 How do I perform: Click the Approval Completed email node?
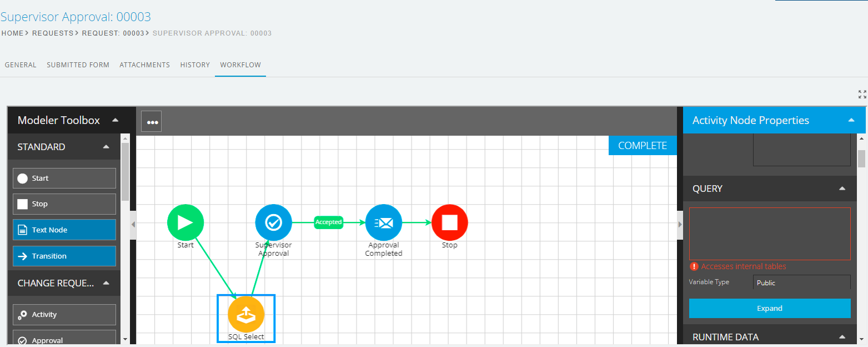click(x=384, y=222)
